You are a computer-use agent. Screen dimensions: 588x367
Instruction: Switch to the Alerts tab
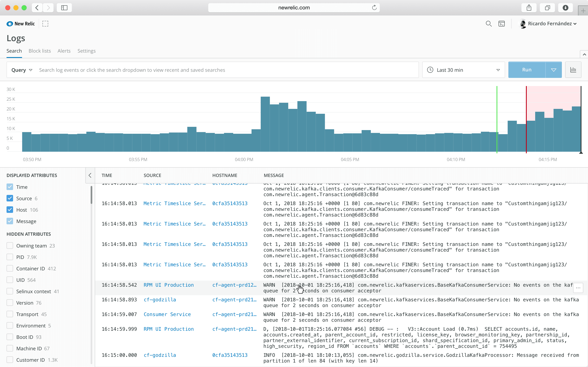[x=64, y=51]
